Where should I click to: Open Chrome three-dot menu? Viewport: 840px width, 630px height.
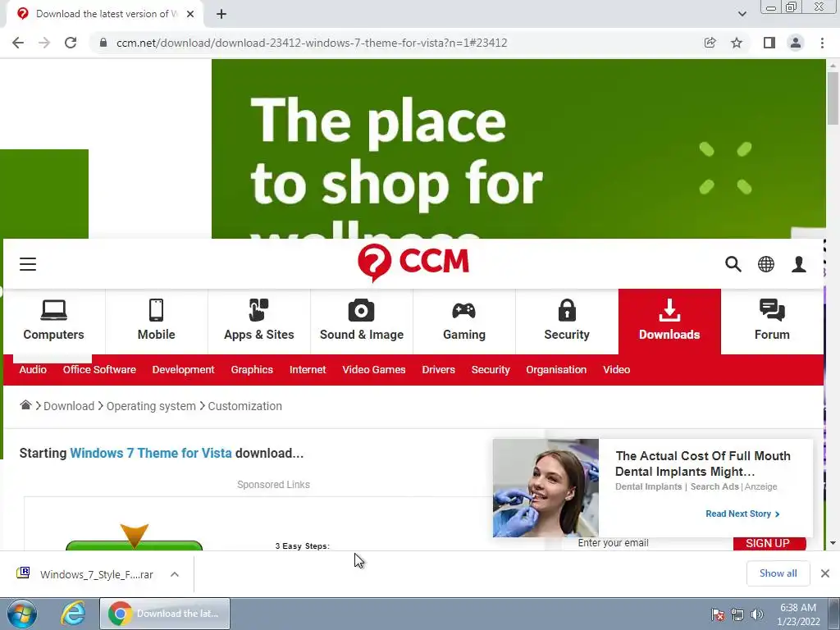pyautogui.click(x=822, y=43)
